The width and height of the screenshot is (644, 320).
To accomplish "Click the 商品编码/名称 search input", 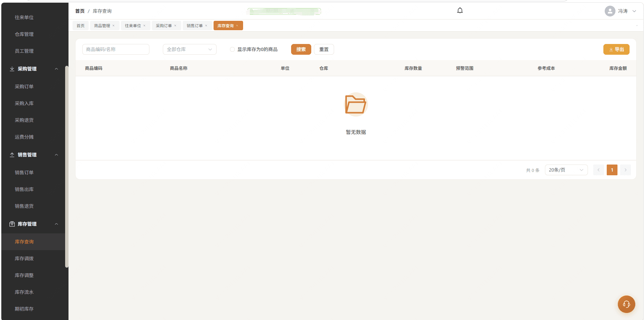I will pyautogui.click(x=116, y=49).
